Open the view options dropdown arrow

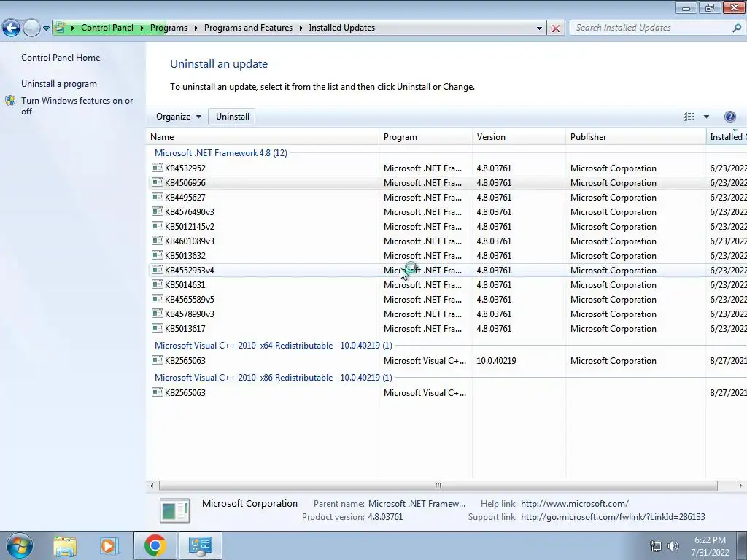tap(706, 117)
